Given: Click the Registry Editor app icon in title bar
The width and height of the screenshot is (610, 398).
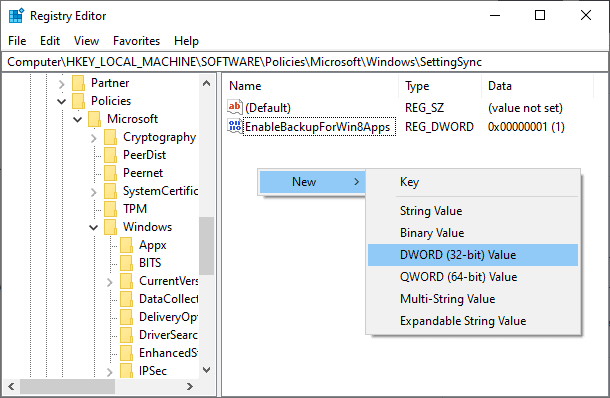Looking at the screenshot, I should point(16,16).
